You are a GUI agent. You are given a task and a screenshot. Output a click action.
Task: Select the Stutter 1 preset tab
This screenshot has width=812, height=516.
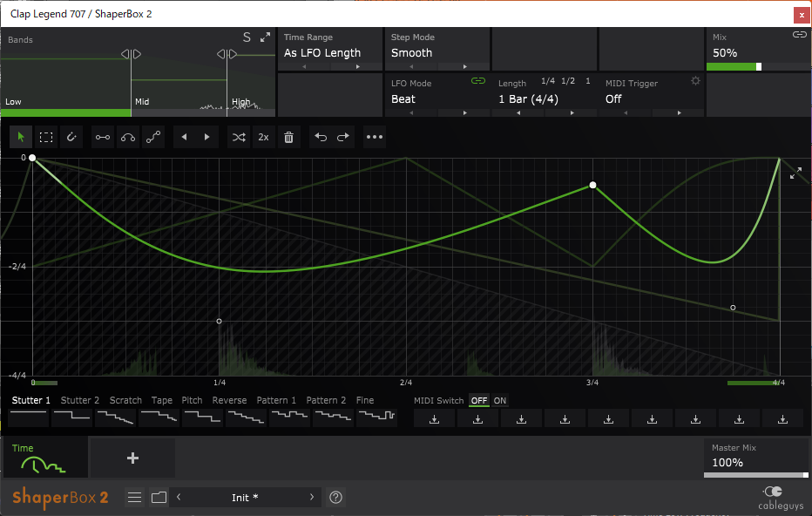[x=30, y=400]
